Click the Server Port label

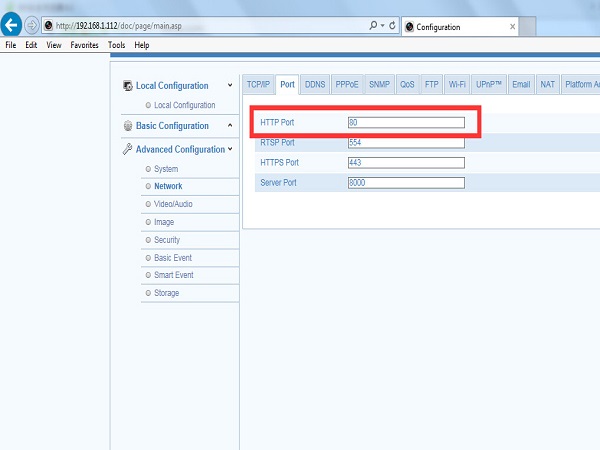click(278, 183)
